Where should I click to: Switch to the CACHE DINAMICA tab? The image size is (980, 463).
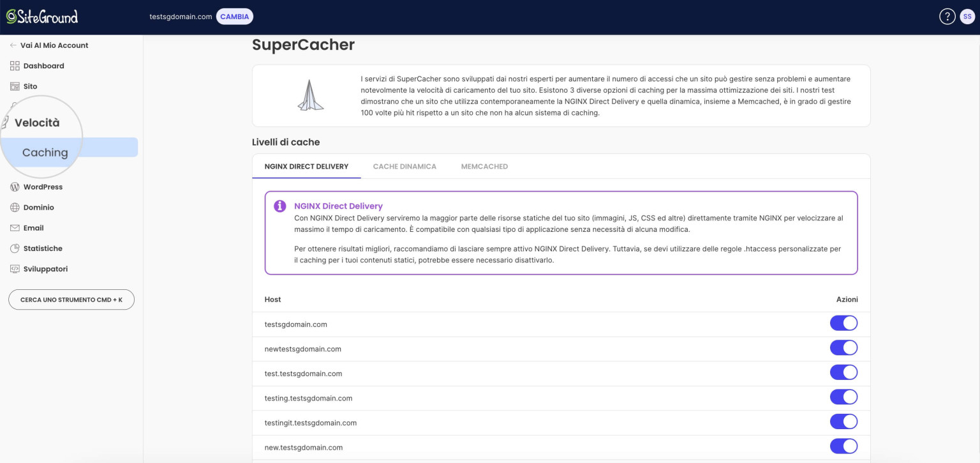[405, 166]
